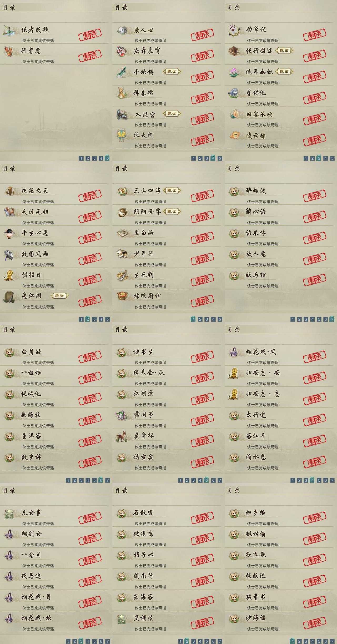Click the mask icon beside 度人心
337x644 pixels.
(x=122, y=30)
